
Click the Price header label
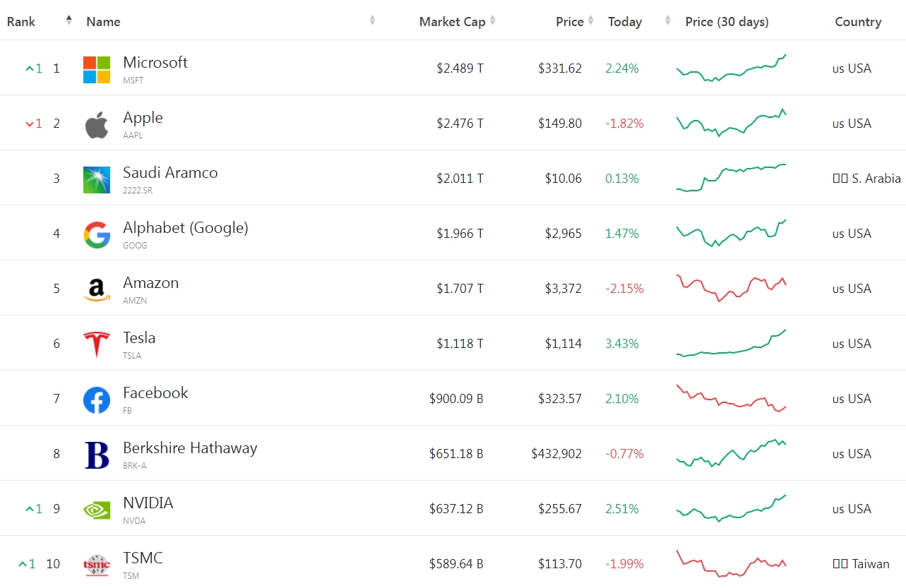[x=570, y=22]
